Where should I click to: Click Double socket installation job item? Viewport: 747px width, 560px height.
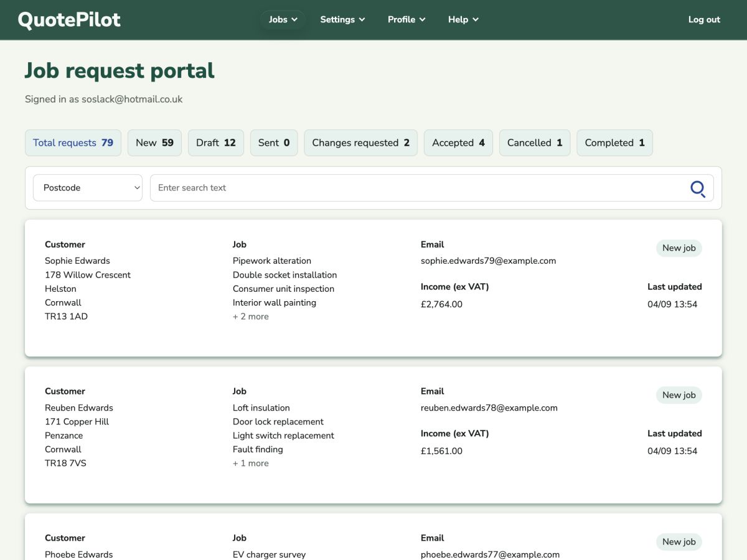point(285,275)
